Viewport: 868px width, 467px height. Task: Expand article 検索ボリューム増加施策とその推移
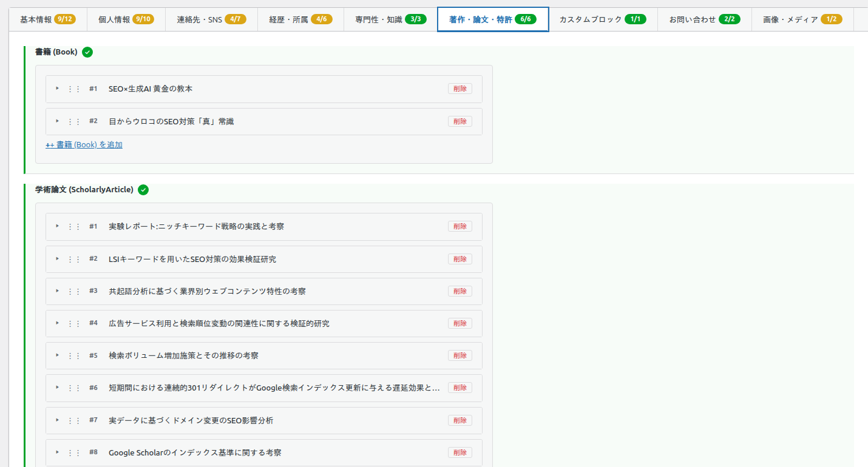(x=58, y=355)
